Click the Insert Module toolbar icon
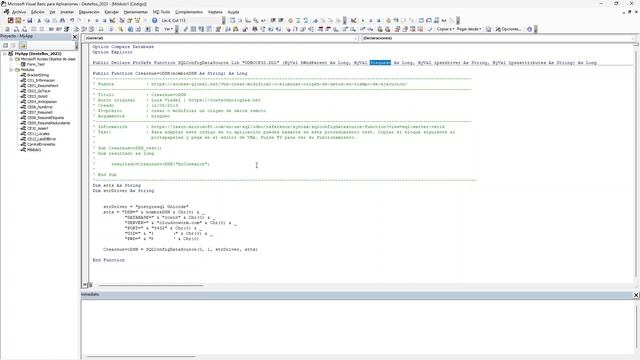This screenshot has height=360, width=640. [x=18, y=20]
